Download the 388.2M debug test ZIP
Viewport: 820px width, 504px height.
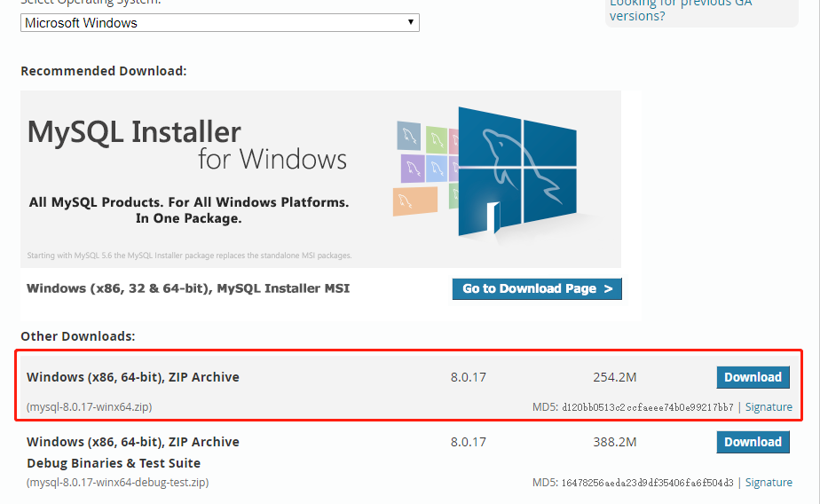pos(753,442)
